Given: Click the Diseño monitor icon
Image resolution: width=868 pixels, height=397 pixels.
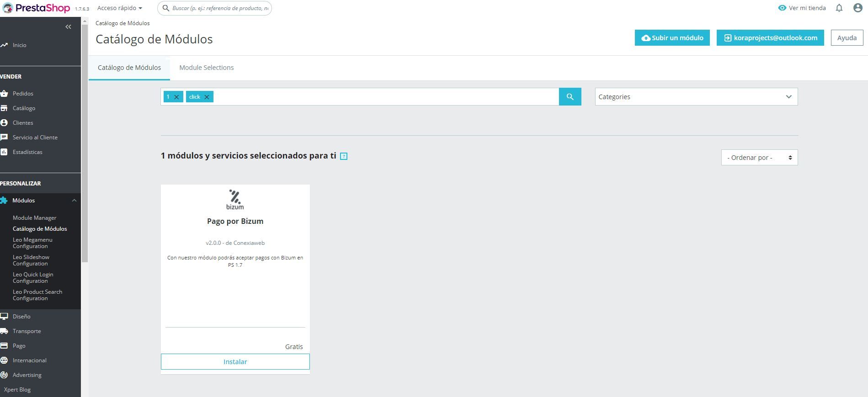Looking at the screenshot, I should [x=4, y=317].
